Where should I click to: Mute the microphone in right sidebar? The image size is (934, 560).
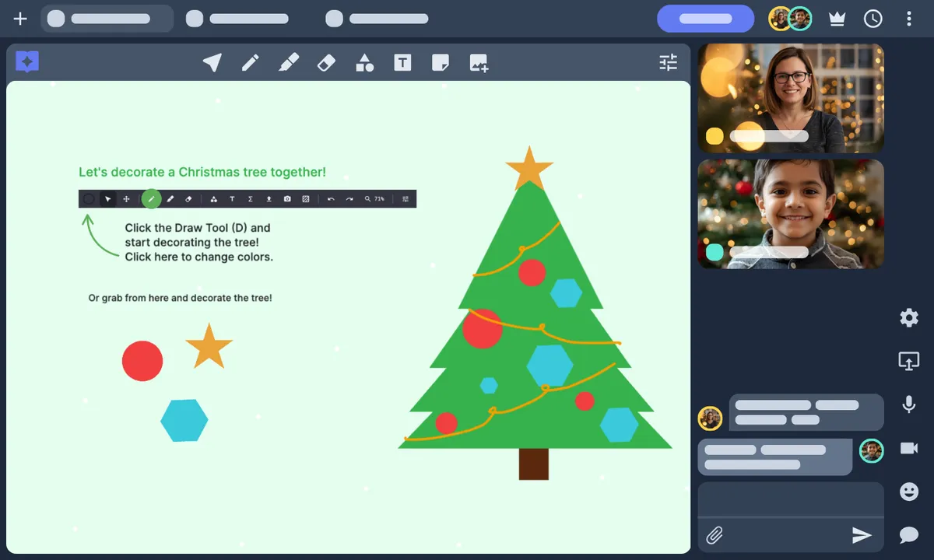[908, 404]
